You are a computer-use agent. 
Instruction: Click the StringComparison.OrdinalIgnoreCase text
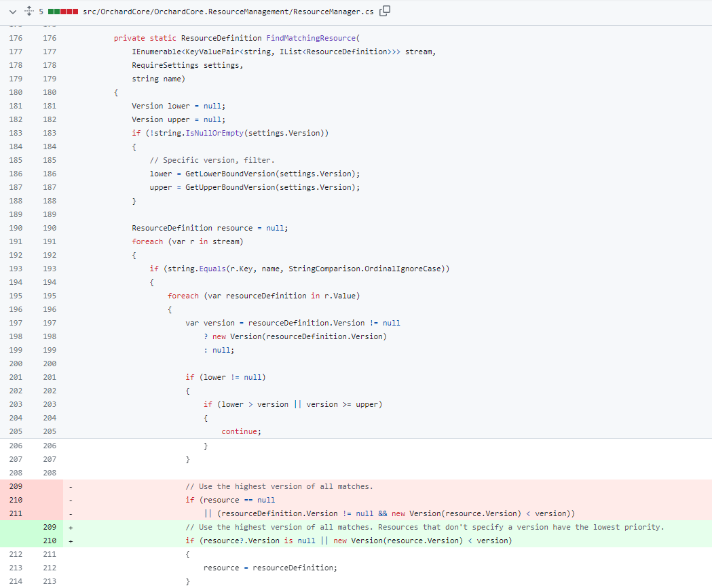[364, 269]
